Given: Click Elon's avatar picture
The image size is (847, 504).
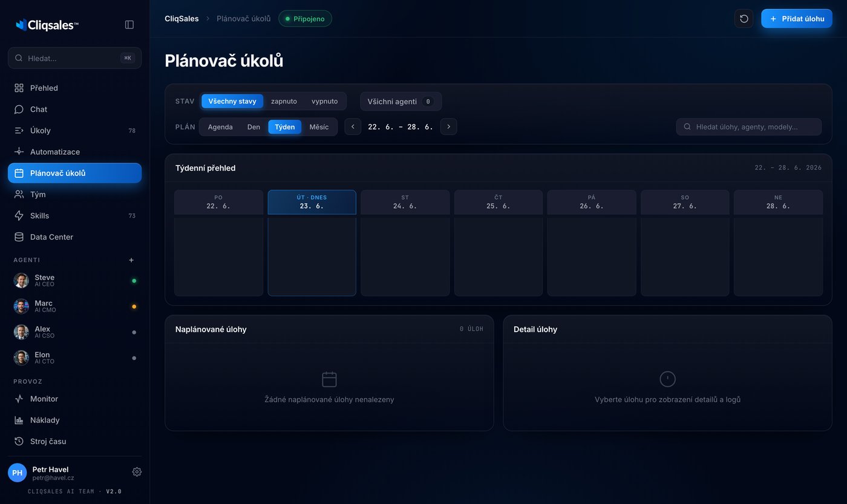Looking at the screenshot, I should [x=21, y=358].
